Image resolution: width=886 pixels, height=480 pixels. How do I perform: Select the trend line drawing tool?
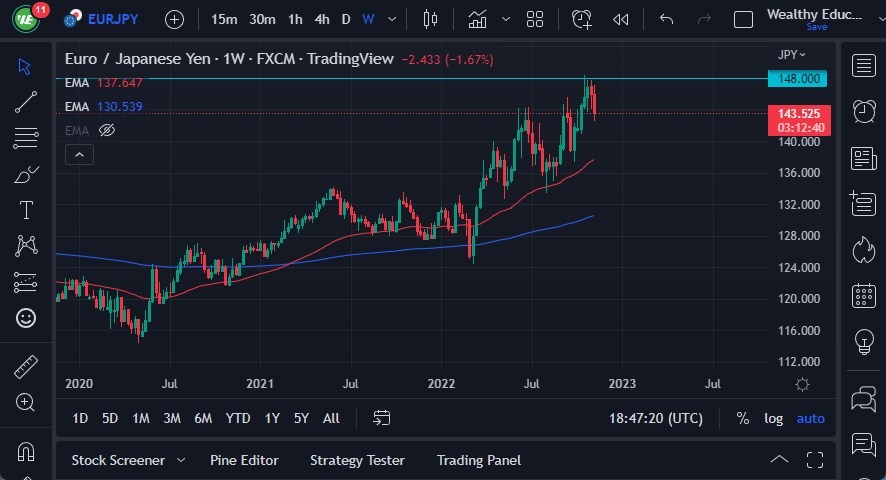(26, 101)
